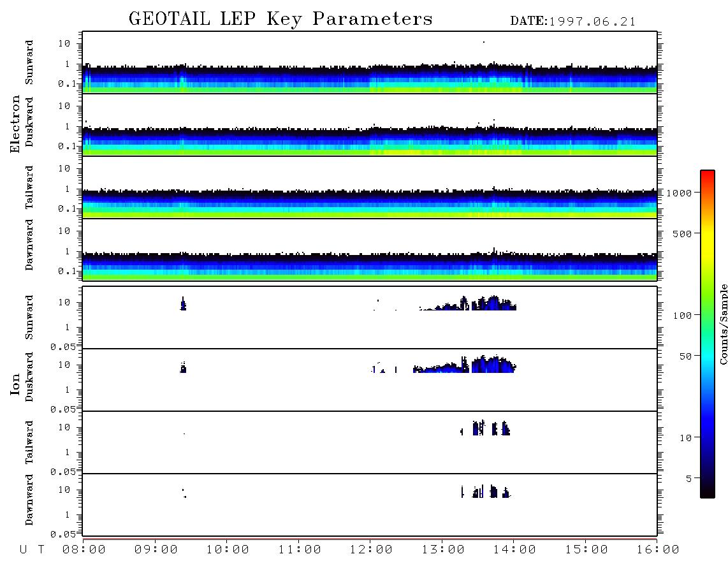Click the 11:00 time tick label
The height and width of the screenshot is (561, 728).
[x=300, y=550]
